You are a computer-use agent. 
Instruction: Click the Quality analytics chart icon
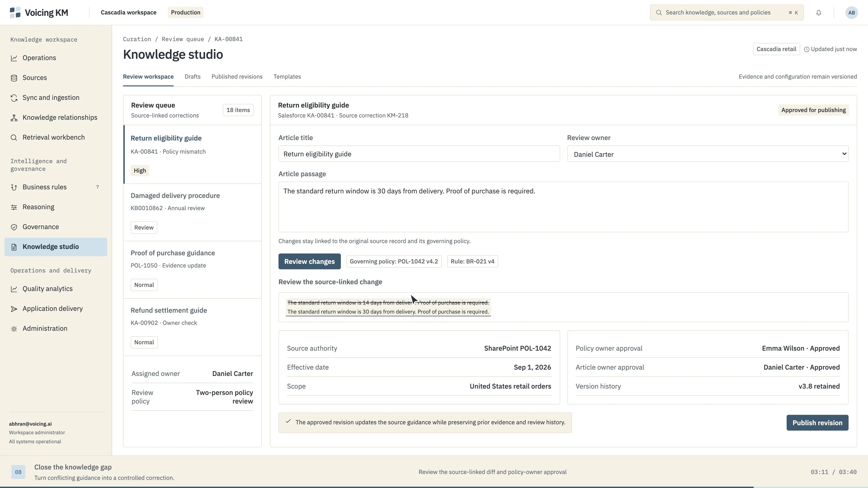point(14,289)
